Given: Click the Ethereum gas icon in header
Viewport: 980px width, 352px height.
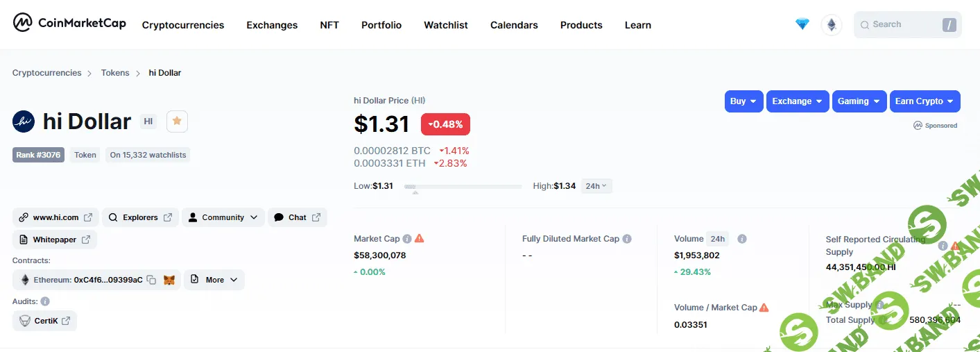Looking at the screenshot, I should pyautogui.click(x=830, y=25).
